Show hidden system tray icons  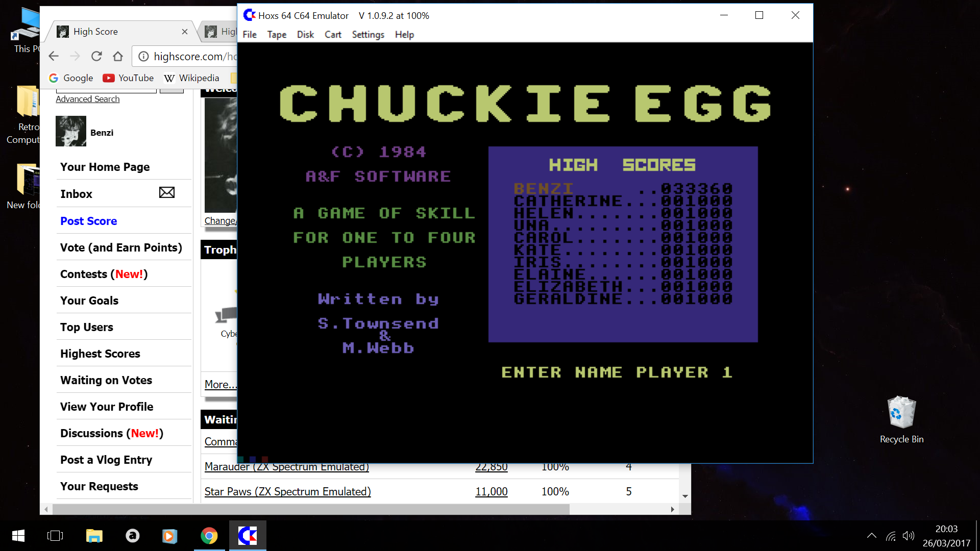(x=872, y=536)
